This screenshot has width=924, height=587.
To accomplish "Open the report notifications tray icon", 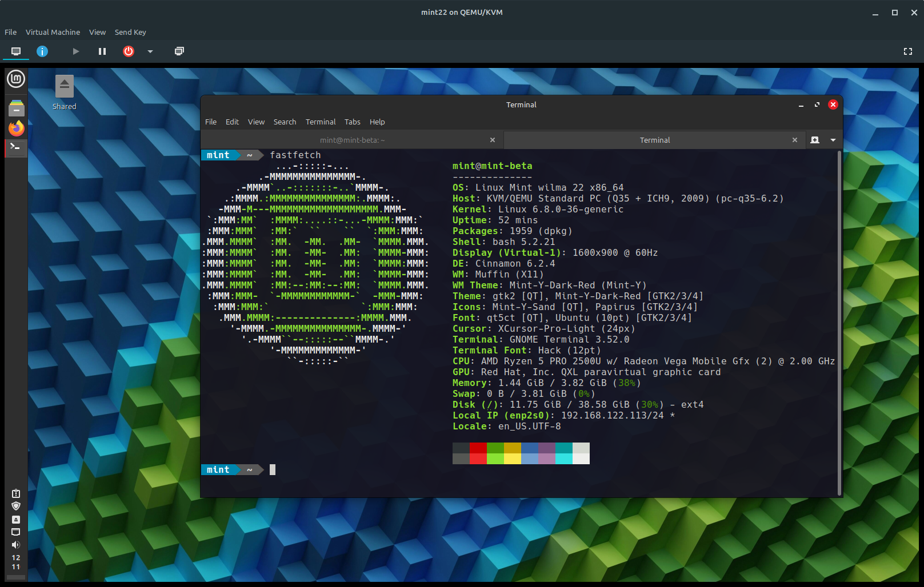I will pos(16,493).
